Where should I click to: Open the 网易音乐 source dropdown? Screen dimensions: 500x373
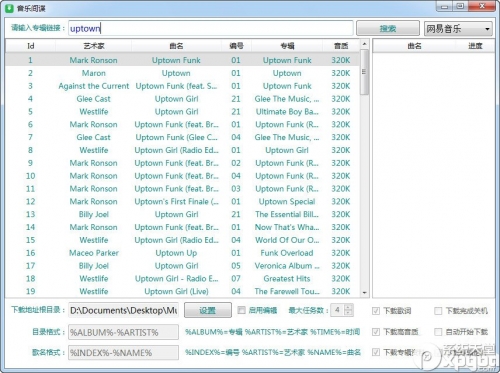coord(458,29)
